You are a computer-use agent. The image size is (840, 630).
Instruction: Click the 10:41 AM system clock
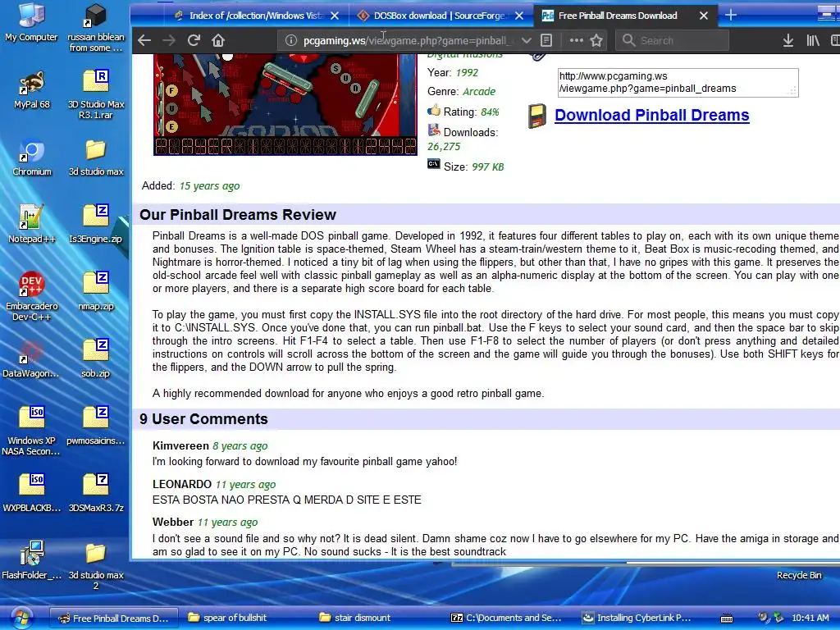[810, 618]
